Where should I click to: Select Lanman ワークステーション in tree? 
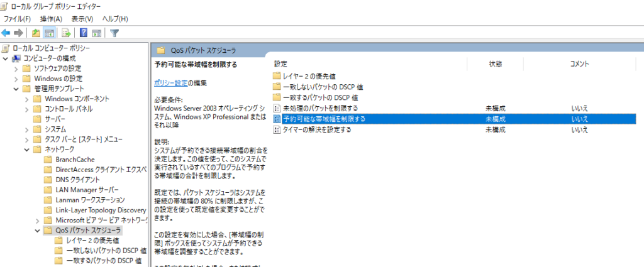coord(90,200)
